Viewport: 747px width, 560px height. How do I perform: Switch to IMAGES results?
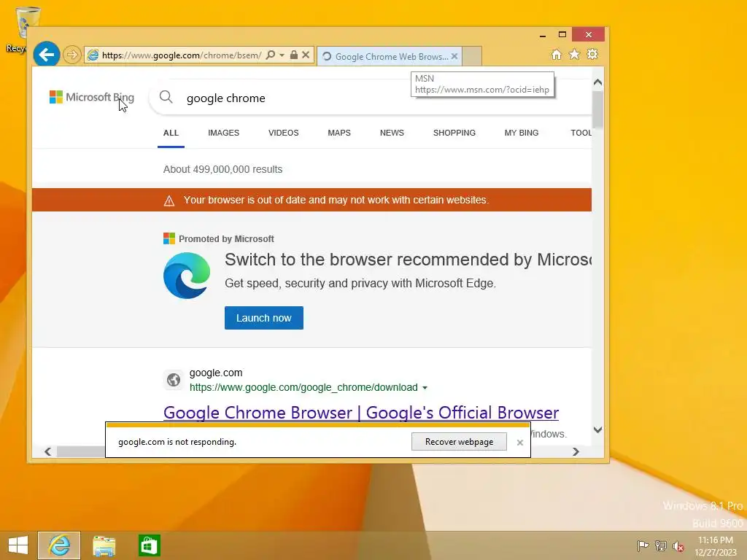pyautogui.click(x=223, y=133)
